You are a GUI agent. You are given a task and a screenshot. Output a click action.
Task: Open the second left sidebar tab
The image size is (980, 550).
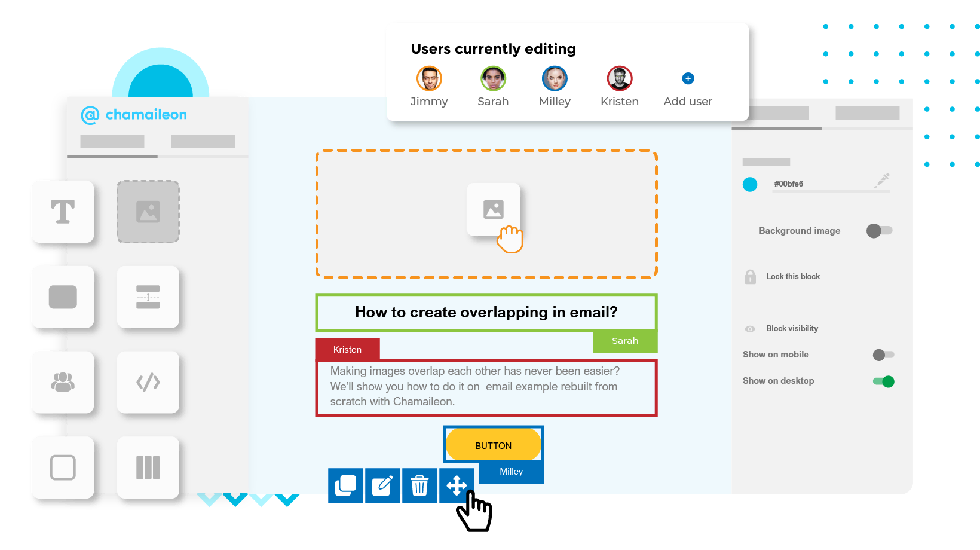[203, 141]
